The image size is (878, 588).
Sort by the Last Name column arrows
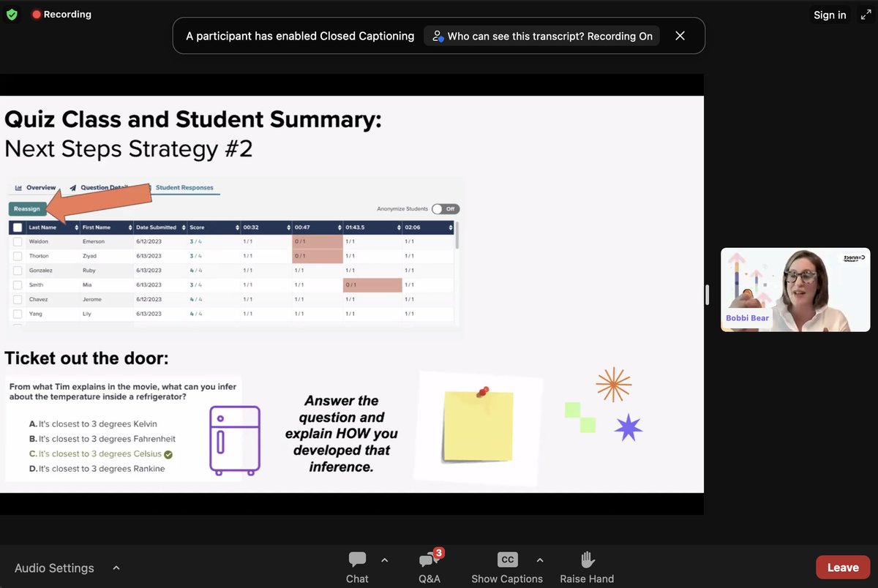[76, 227]
